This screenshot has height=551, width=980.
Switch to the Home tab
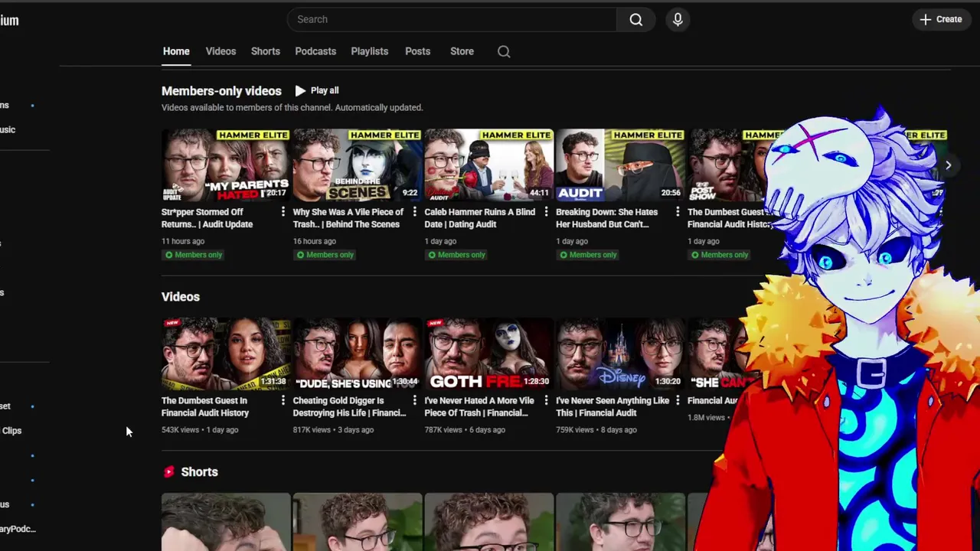click(x=176, y=51)
